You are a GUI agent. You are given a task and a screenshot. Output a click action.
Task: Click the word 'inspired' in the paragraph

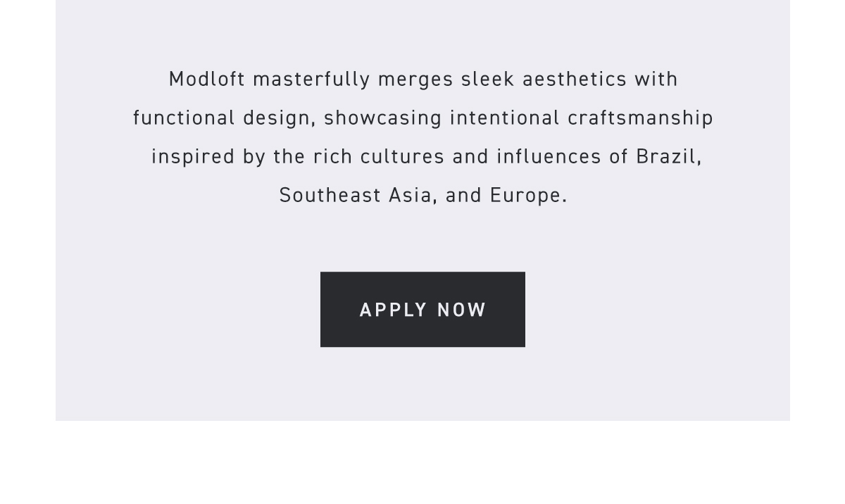tap(194, 157)
